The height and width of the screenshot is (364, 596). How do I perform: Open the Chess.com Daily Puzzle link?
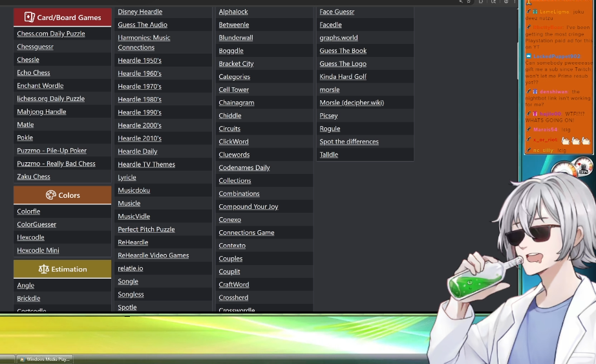(51, 34)
